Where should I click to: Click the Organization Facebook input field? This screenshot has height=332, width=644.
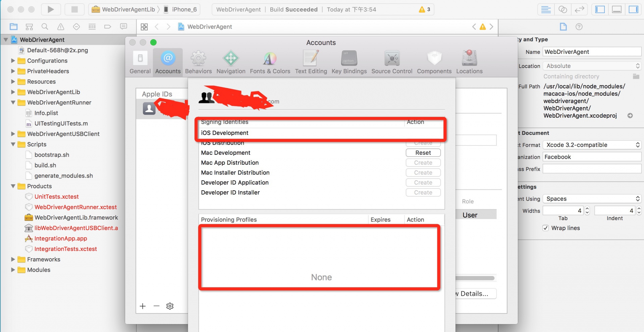coord(592,157)
